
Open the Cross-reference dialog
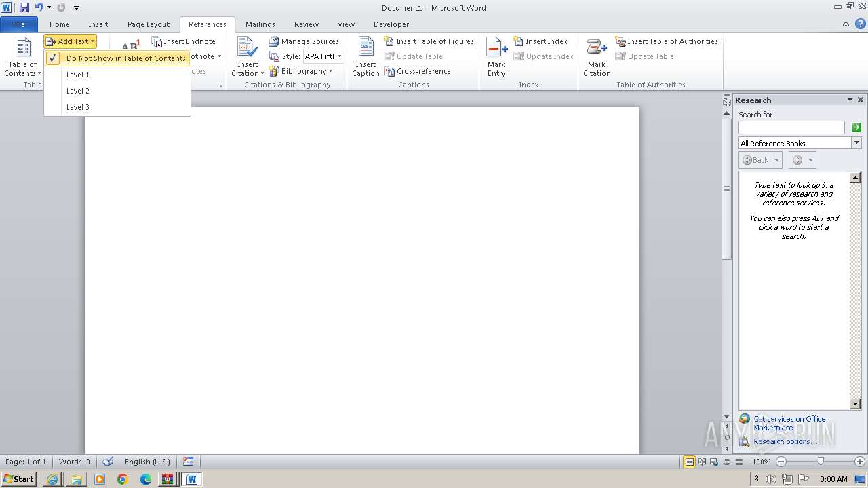(x=418, y=71)
